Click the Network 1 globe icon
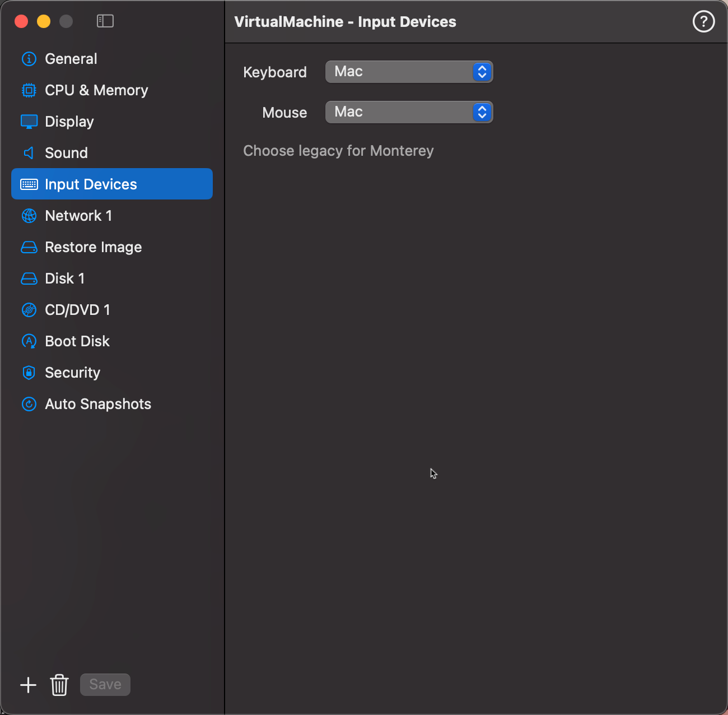The image size is (728, 715). pos(29,216)
